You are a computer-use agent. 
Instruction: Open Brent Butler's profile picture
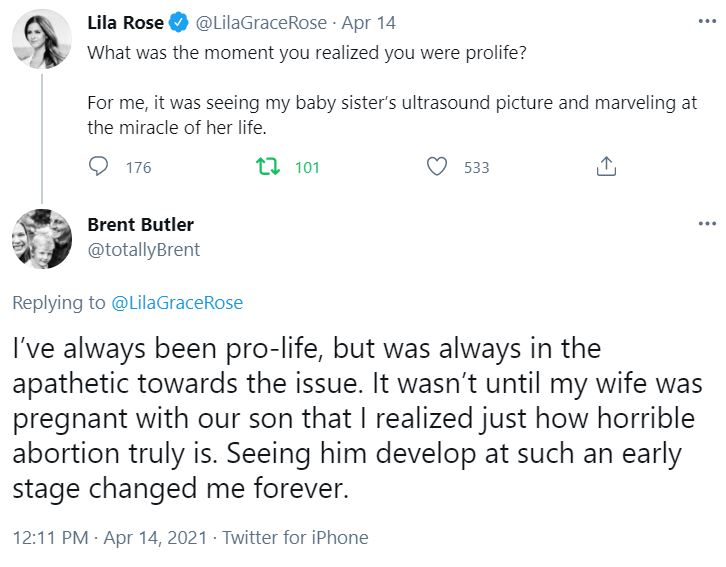(41, 238)
